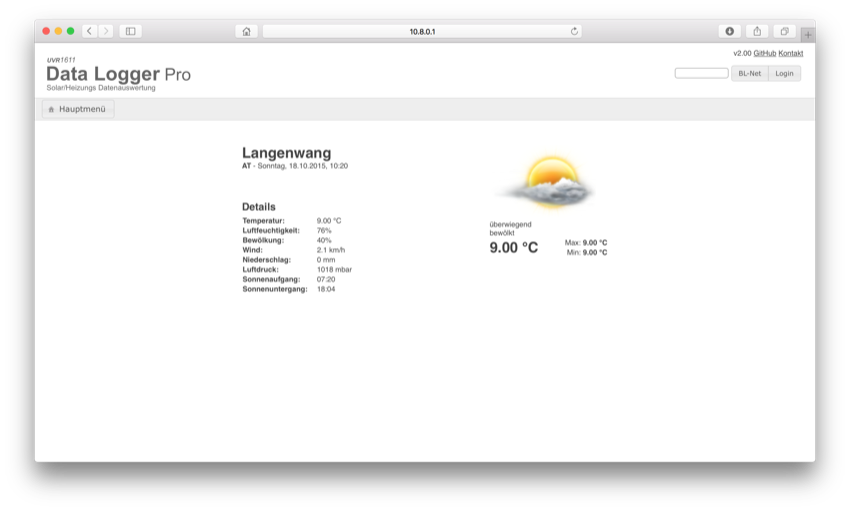This screenshot has height=511, width=850.
Task: Maximize the window with green button
Action: pyautogui.click(x=70, y=31)
